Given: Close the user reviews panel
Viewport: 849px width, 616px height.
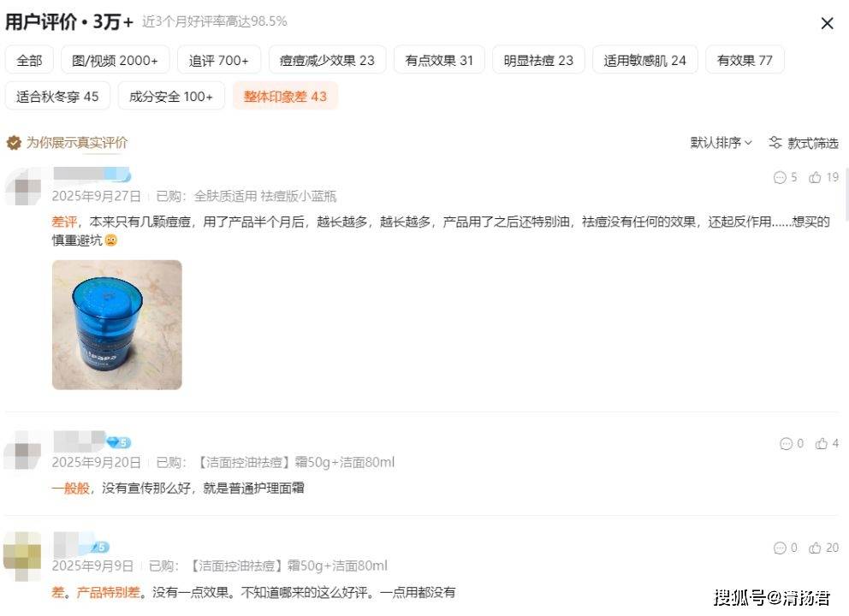Looking at the screenshot, I should (x=827, y=23).
